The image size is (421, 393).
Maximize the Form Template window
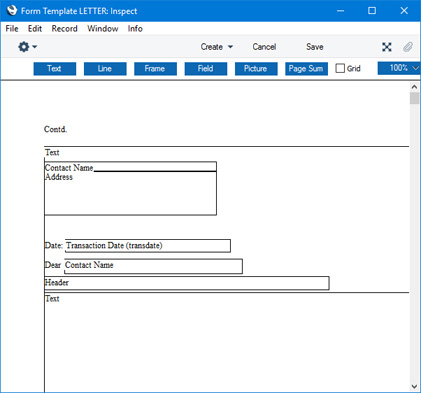[372, 11]
